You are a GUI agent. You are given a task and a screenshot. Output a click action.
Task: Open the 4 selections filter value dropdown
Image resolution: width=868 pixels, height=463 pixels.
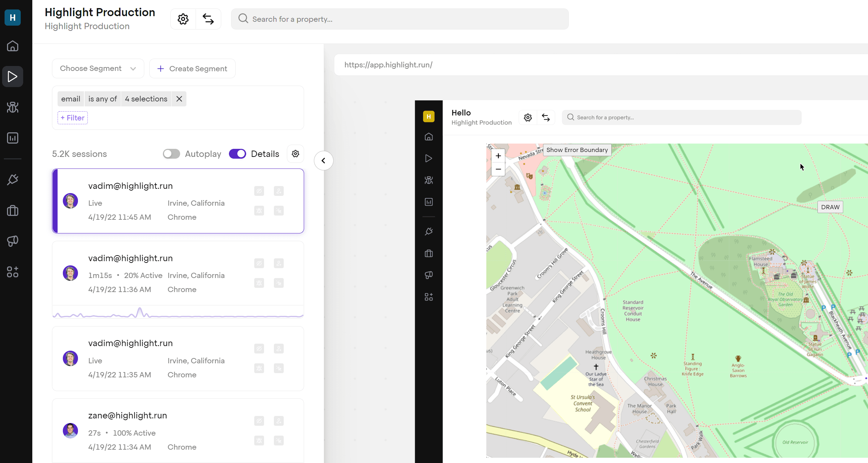(x=146, y=99)
